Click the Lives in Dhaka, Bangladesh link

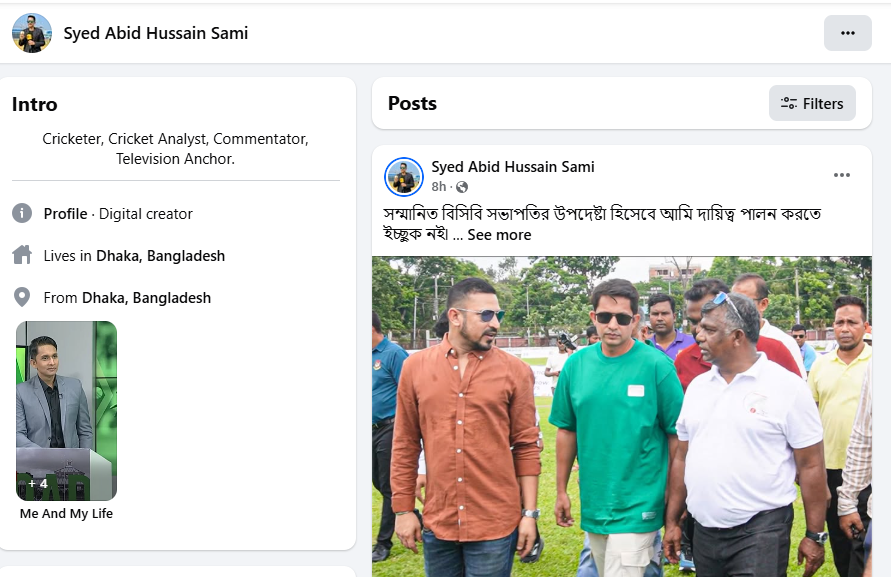160,256
